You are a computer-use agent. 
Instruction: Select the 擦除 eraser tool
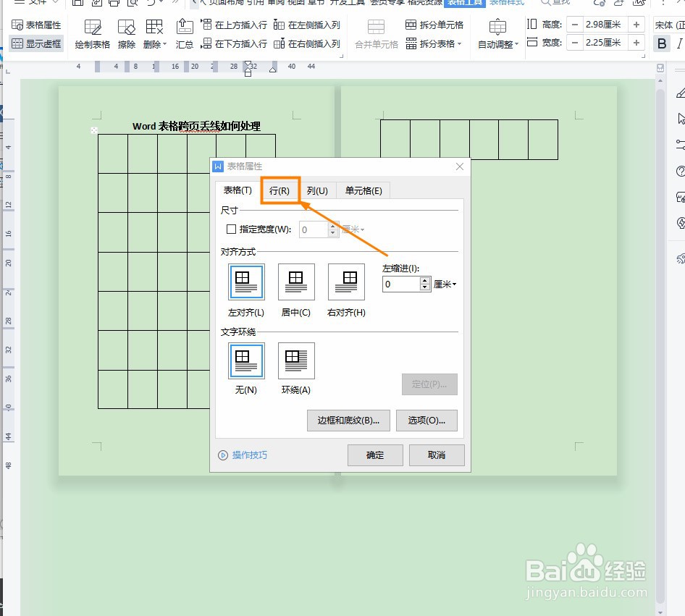[x=126, y=34]
